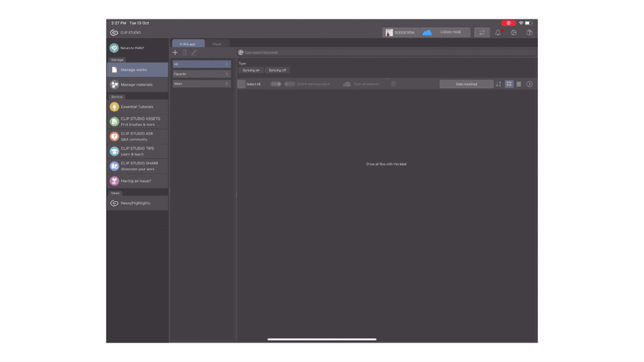The height and width of the screenshot is (362, 644).
Task: Open cloud storage usage indicator
Action: click(445, 32)
